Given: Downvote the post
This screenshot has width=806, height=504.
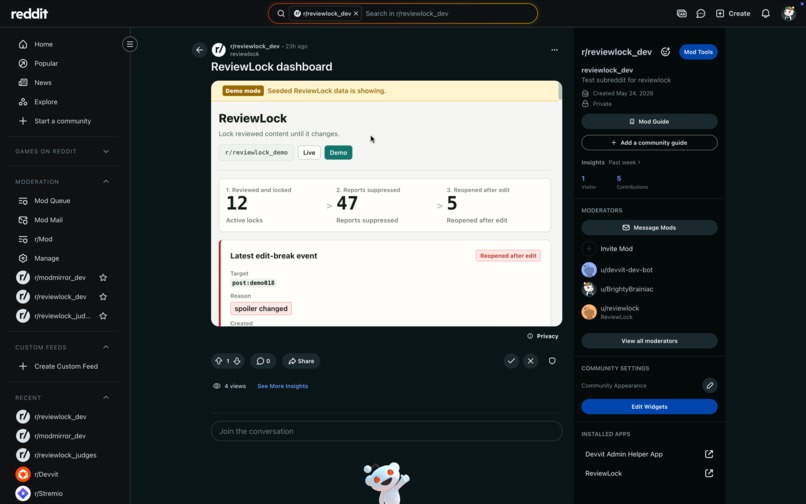Looking at the screenshot, I should click(x=237, y=361).
